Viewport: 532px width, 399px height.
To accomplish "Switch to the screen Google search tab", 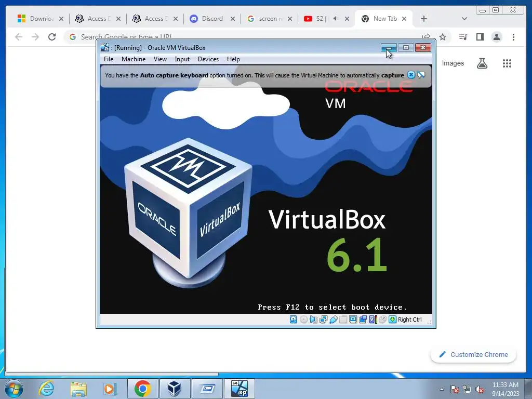I will (x=270, y=19).
